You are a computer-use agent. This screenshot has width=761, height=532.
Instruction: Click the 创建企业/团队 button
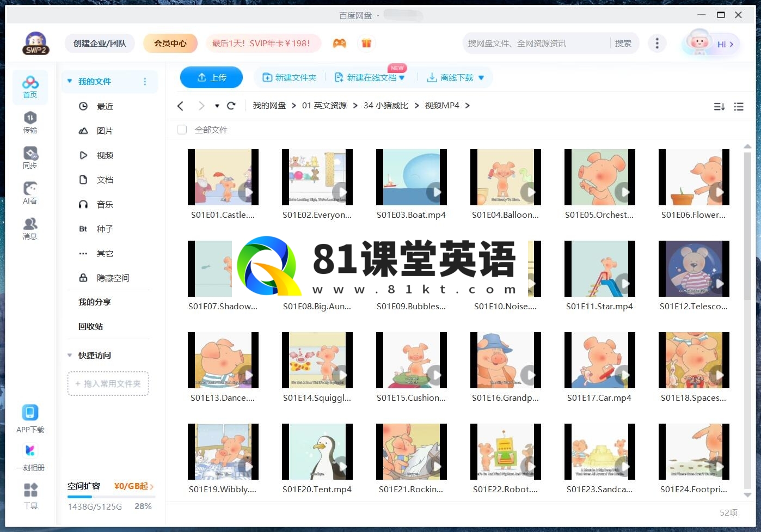(x=100, y=43)
